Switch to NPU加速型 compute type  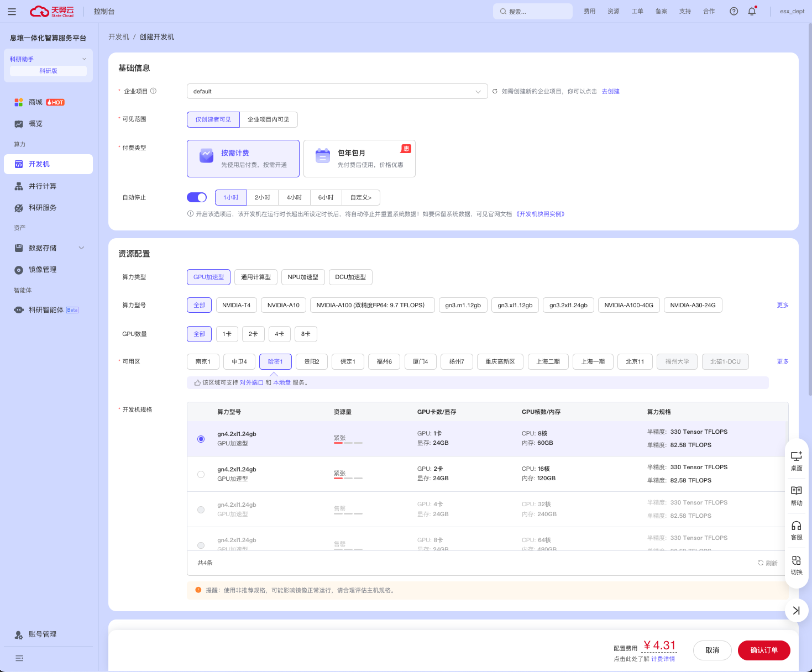click(303, 277)
